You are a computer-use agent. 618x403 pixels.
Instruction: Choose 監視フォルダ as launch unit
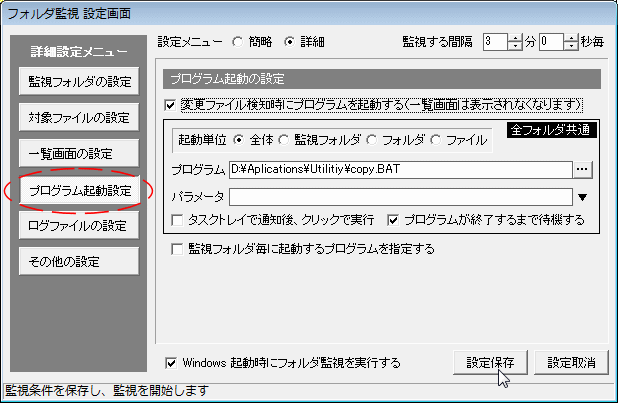tap(285, 140)
